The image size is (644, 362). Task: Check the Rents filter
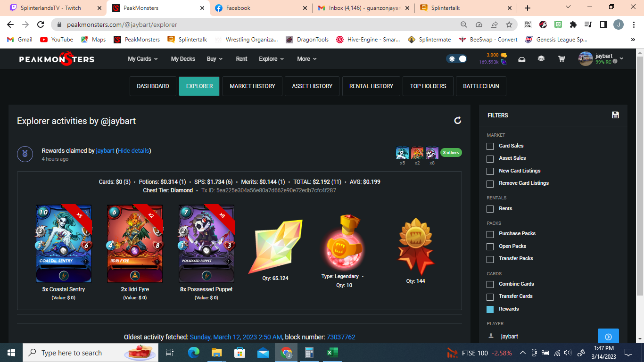[x=490, y=209]
